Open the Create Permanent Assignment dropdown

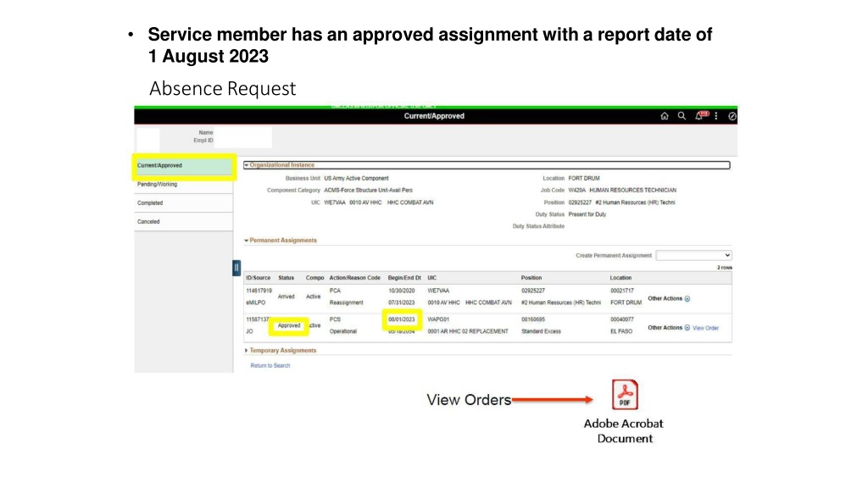[x=693, y=256]
